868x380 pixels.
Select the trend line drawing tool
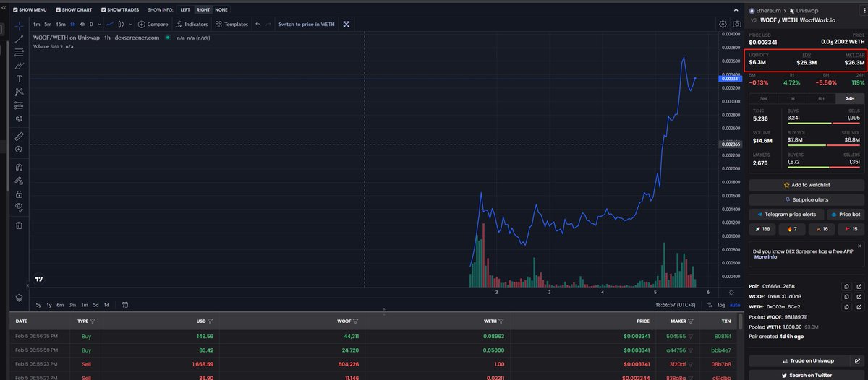click(20, 39)
